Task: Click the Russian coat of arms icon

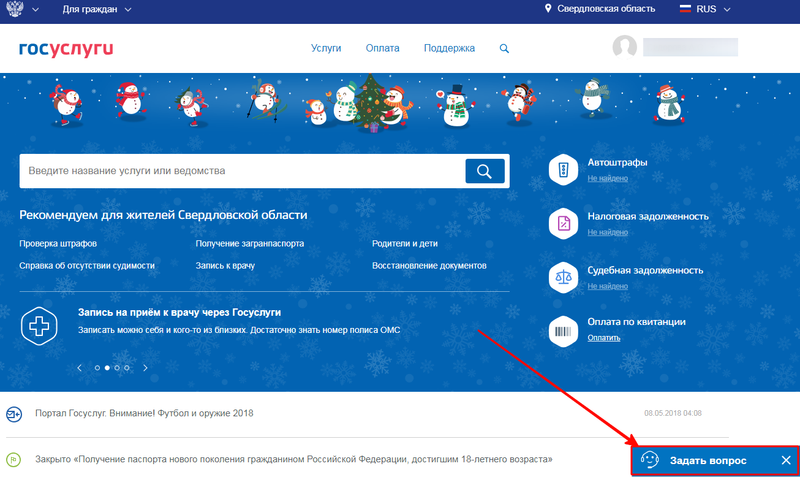Action: [15, 8]
